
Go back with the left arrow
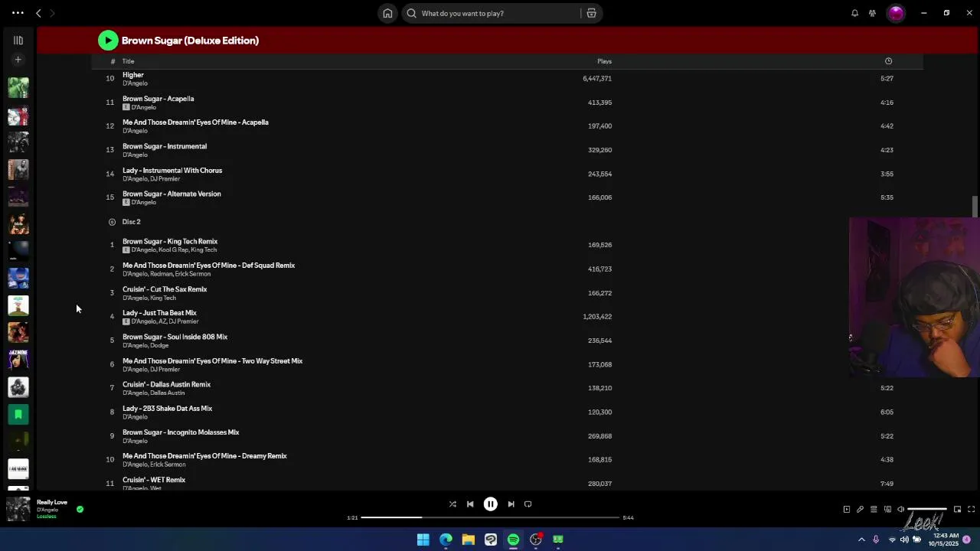tap(38, 13)
